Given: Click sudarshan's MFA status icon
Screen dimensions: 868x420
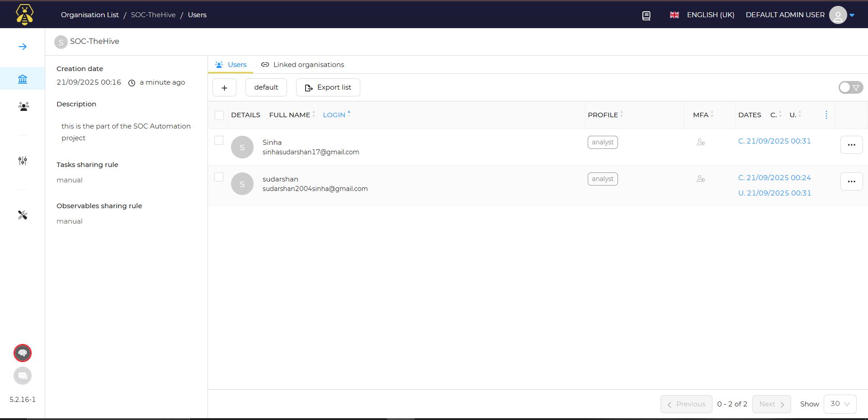Looking at the screenshot, I should [x=701, y=179].
